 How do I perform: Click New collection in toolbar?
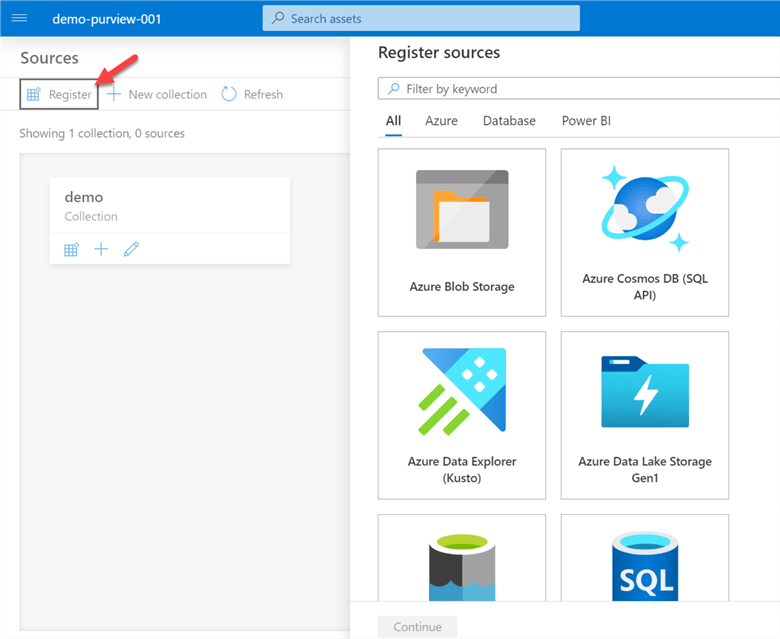pyautogui.click(x=157, y=94)
